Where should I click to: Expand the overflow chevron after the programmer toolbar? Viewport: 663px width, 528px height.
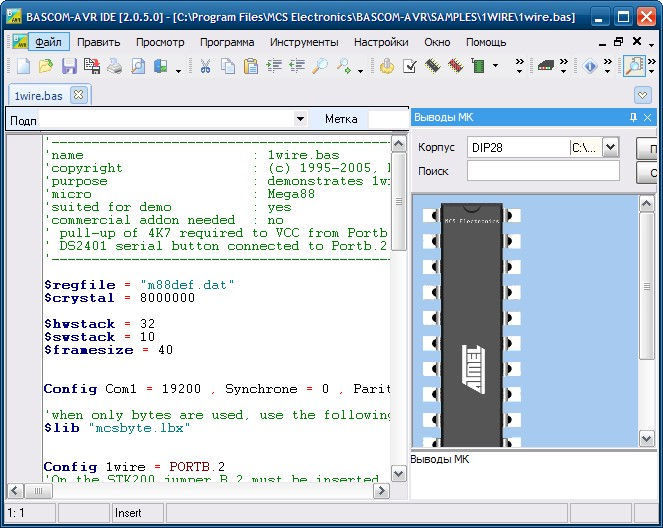[x=519, y=66]
